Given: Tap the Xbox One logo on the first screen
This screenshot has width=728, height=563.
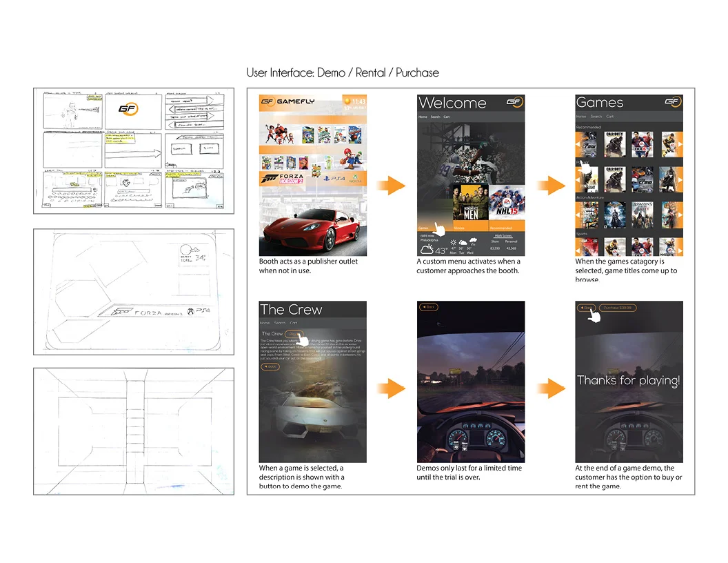Looking at the screenshot, I should [355, 179].
